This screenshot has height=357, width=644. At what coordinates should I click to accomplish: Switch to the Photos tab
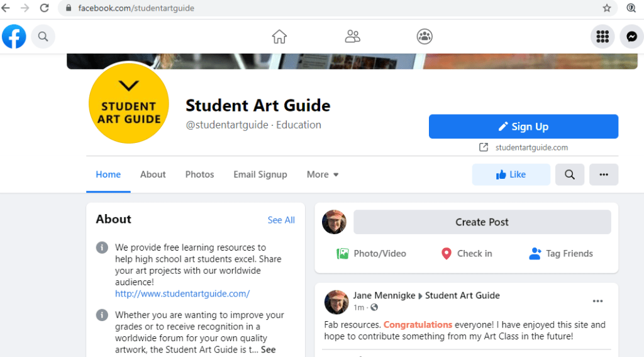(199, 174)
